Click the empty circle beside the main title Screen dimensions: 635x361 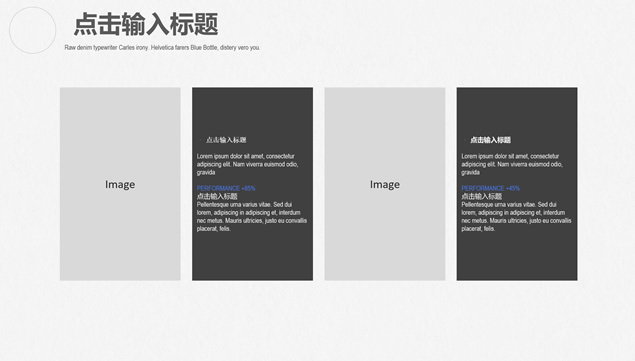32,30
